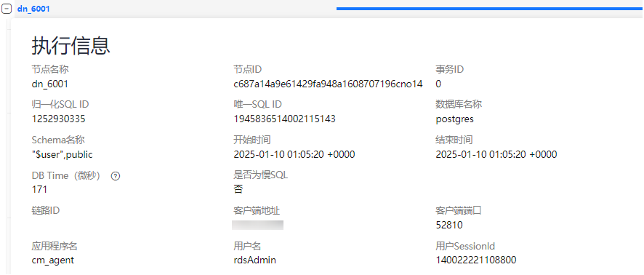The width and height of the screenshot is (644, 275).
Task: Click the client port value 52810
Action: [449, 225]
